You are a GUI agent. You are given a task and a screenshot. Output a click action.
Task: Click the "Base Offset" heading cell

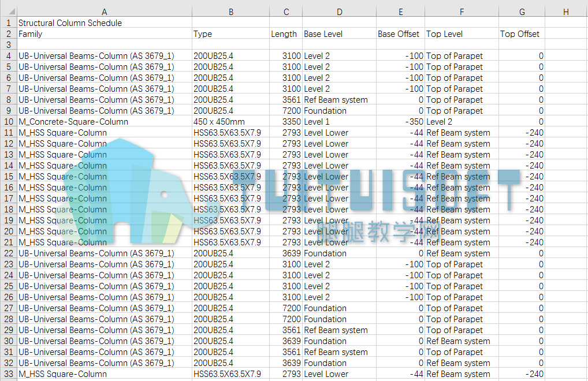(400, 34)
